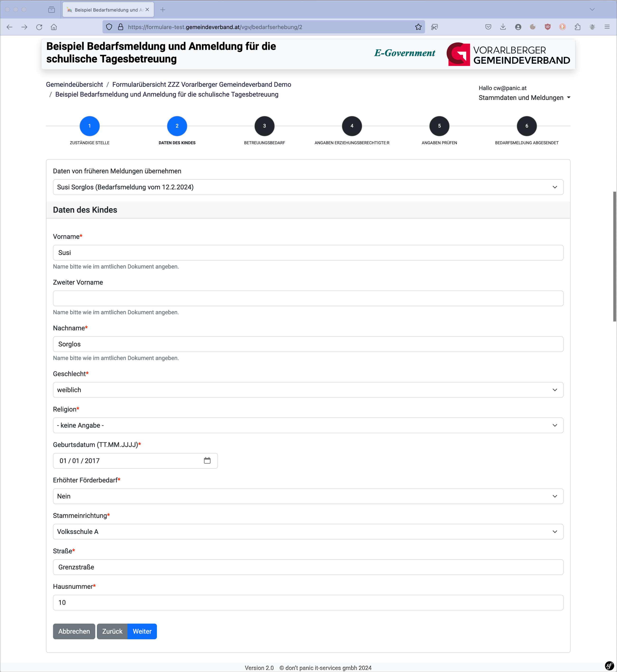This screenshot has height=672, width=617.
Task: Open the Firefox downloads panel
Action: pyautogui.click(x=503, y=27)
